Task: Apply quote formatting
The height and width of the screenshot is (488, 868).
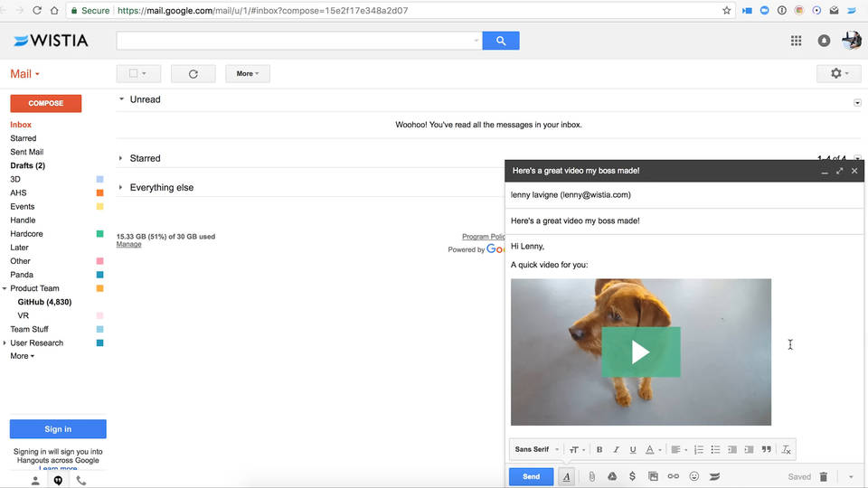Action: click(766, 450)
